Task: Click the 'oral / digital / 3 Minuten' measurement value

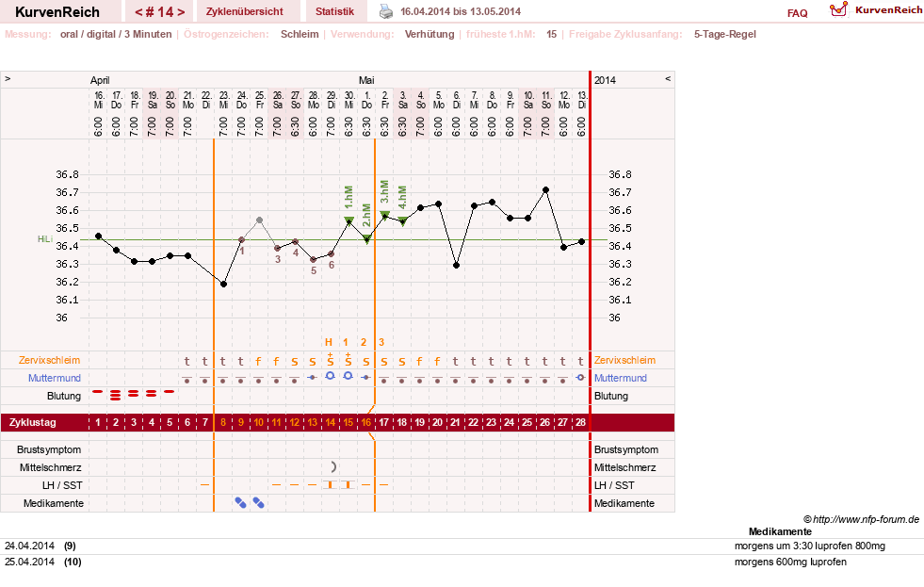Action: click(x=116, y=34)
